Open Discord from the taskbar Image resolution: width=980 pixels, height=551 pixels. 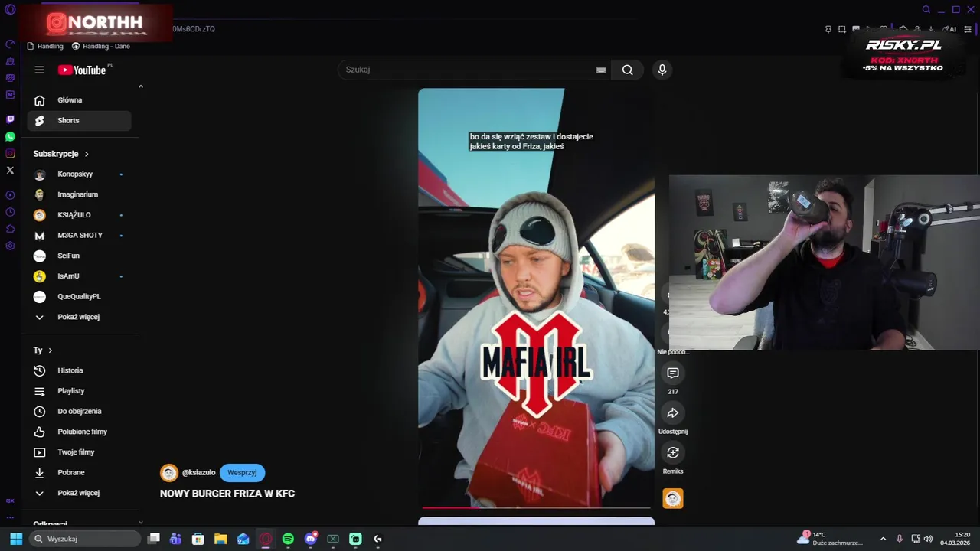click(311, 539)
